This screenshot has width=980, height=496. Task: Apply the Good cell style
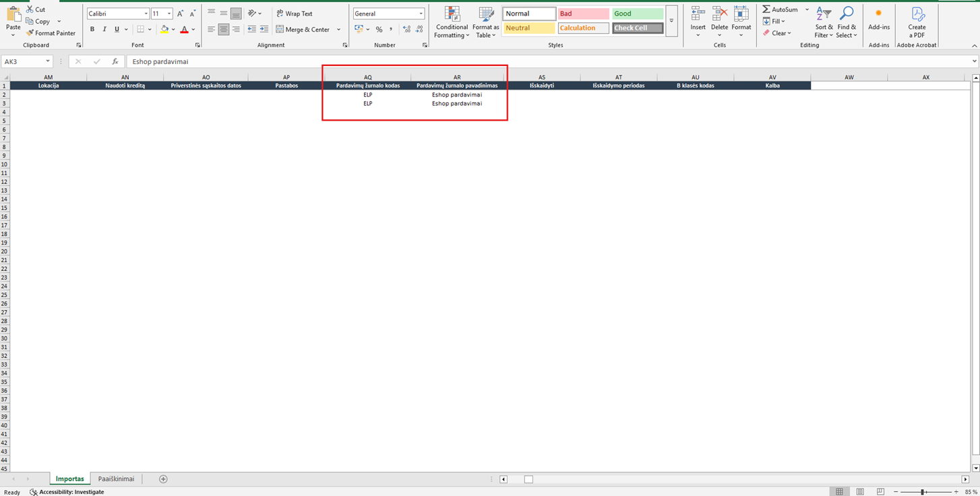[x=638, y=13]
